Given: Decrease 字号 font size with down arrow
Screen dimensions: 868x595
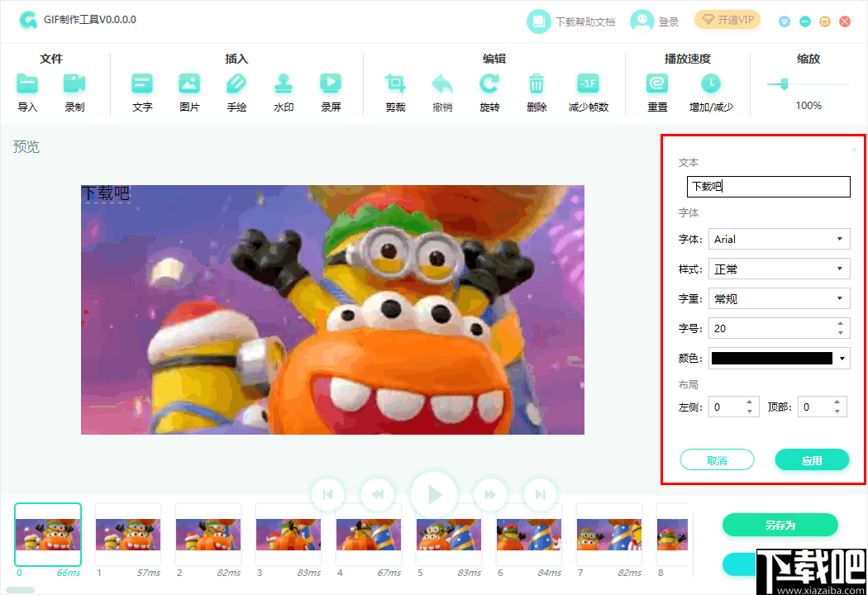Looking at the screenshot, I should (841, 333).
